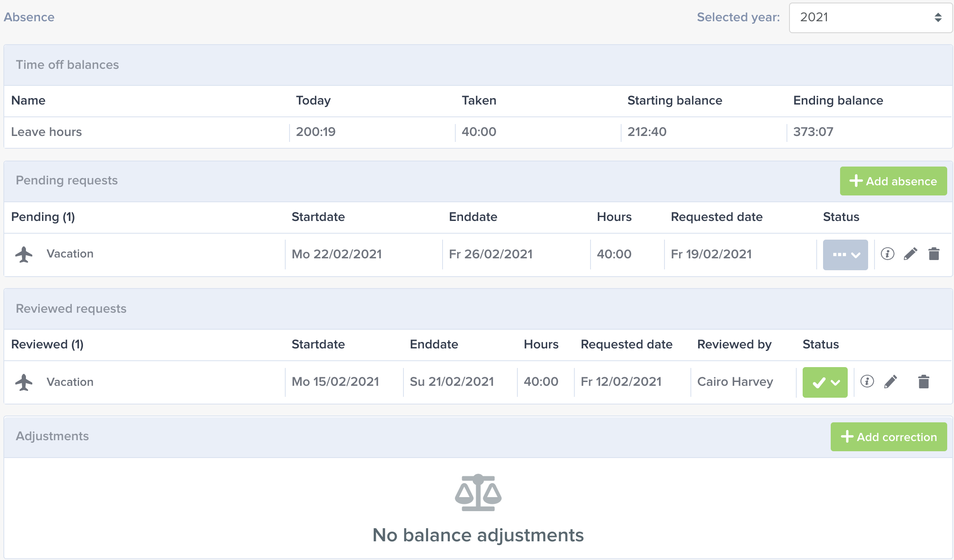
Task: Open info for pending Vacation request
Action: (x=887, y=254)
